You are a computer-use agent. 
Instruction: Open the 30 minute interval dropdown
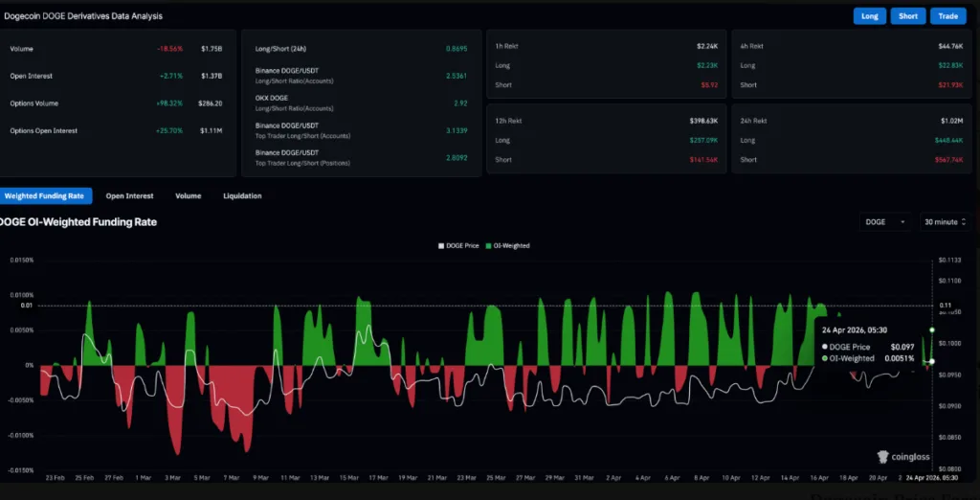946,222
